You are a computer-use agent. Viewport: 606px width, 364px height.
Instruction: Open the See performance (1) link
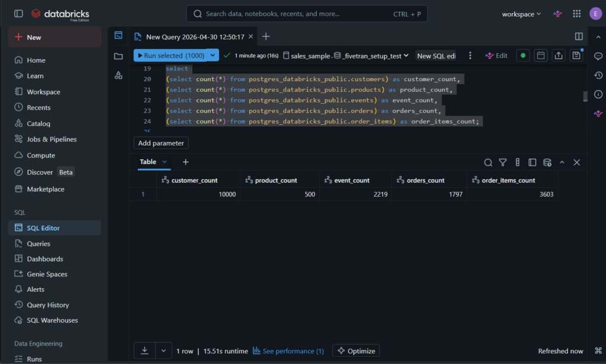[x=288, y=351]
